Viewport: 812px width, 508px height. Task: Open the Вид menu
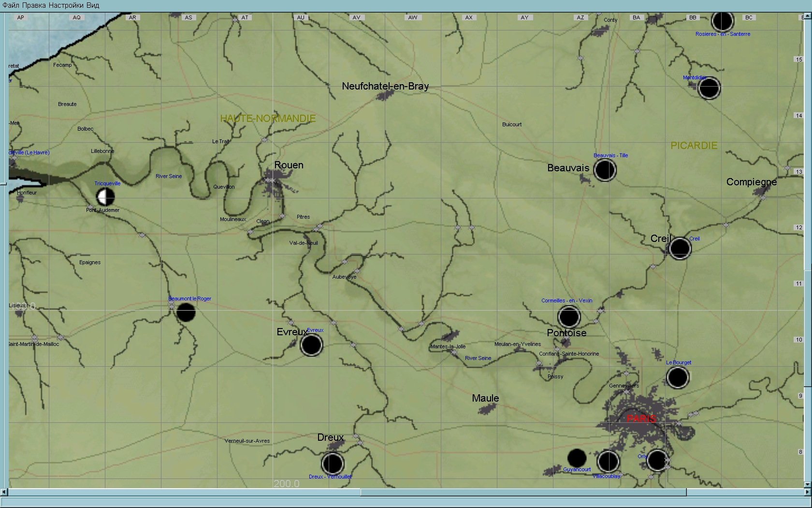(93, 5)
